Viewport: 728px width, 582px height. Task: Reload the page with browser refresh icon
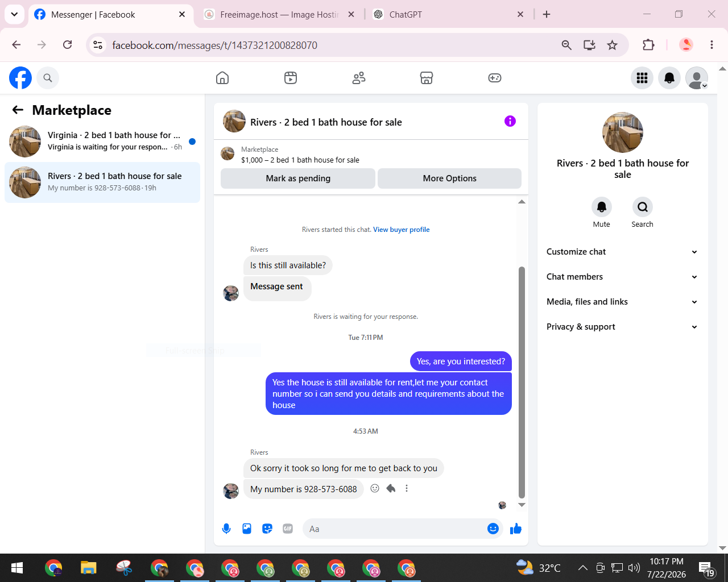pyautogui.click(x=67, y=45)
